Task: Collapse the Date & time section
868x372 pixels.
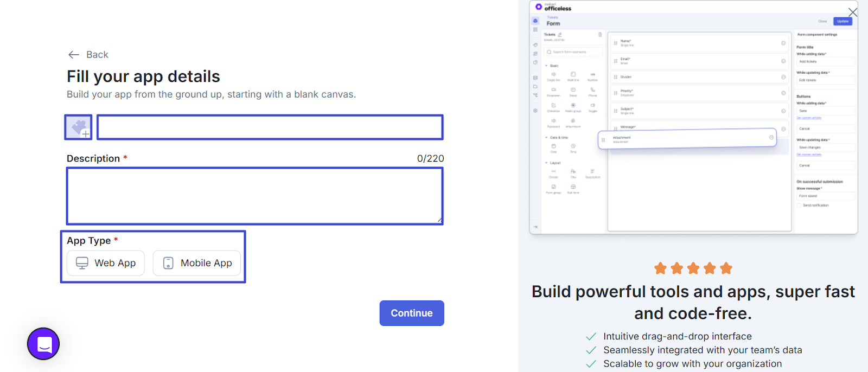Action: pyautogui.click(x=547, y=138)
